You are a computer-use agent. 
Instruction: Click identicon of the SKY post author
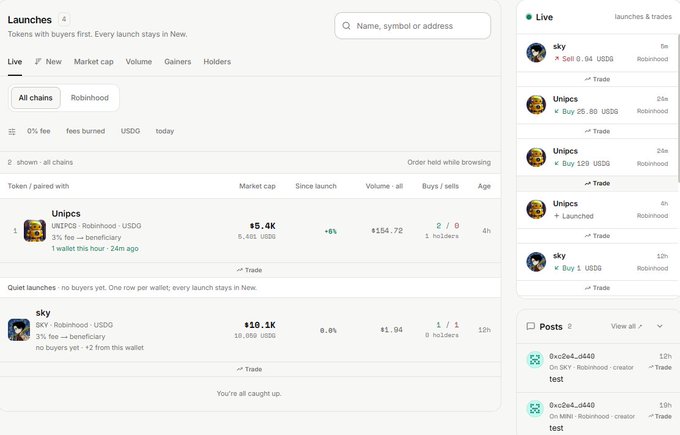(535, 360)
